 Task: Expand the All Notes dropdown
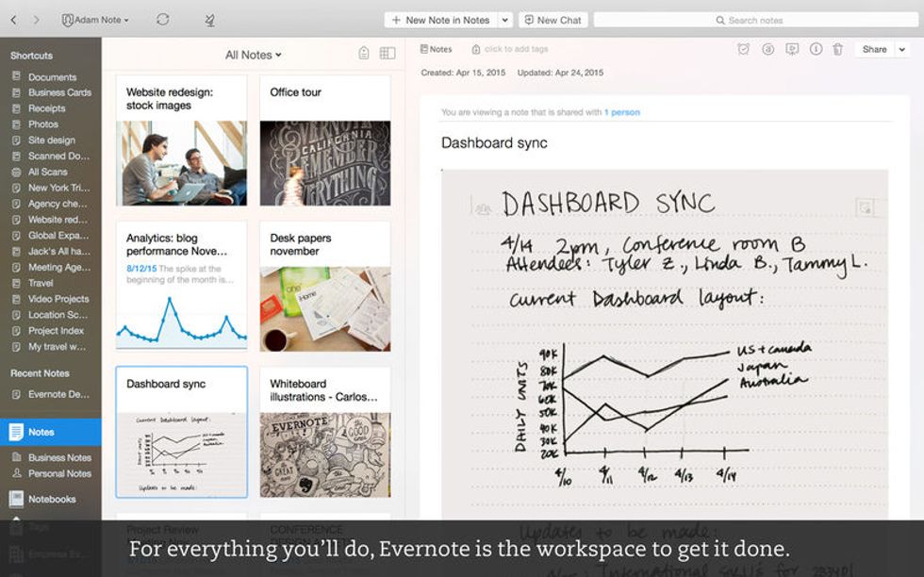click(254, 55)
